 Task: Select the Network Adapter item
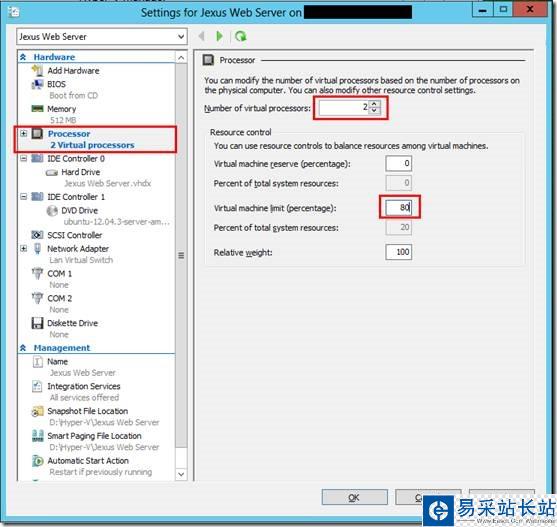(x=78, y=249)
